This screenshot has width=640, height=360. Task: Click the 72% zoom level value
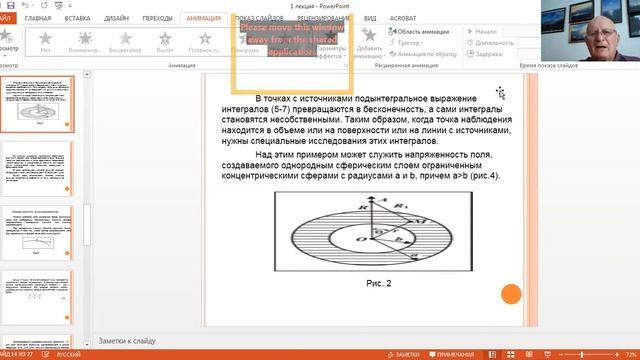[631, 355]
